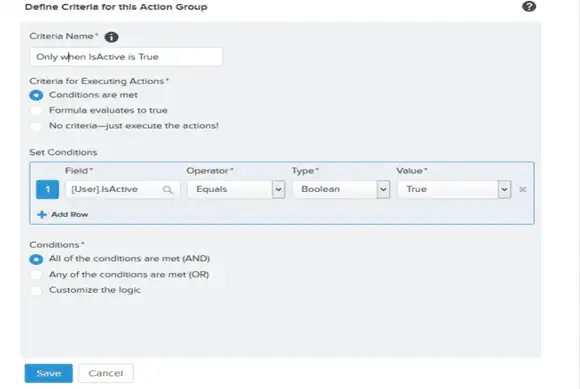
Task: Select Conditions are met option
Action: 36,95
